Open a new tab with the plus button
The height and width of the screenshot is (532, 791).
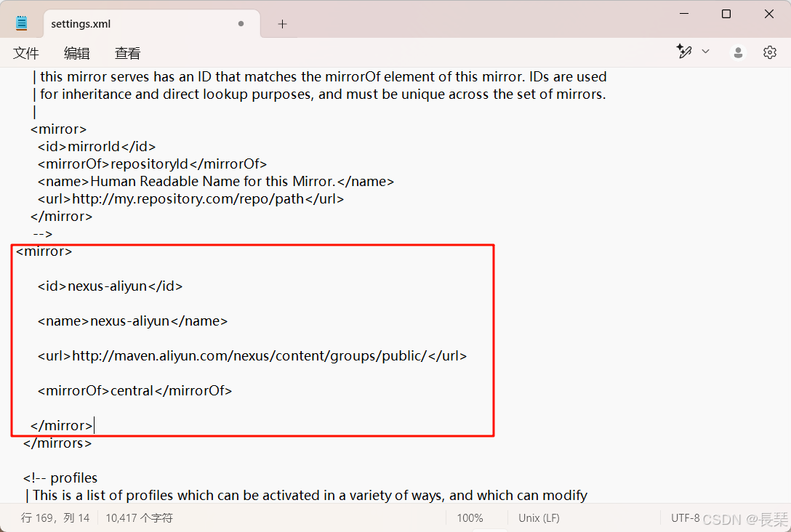click(x=282, y=23)
